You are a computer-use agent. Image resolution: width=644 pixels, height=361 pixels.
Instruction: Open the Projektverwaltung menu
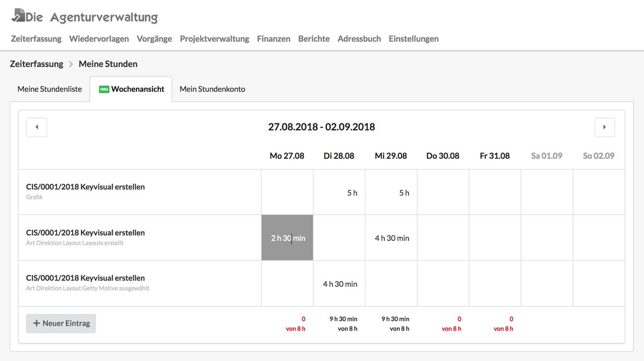[214, 39]
